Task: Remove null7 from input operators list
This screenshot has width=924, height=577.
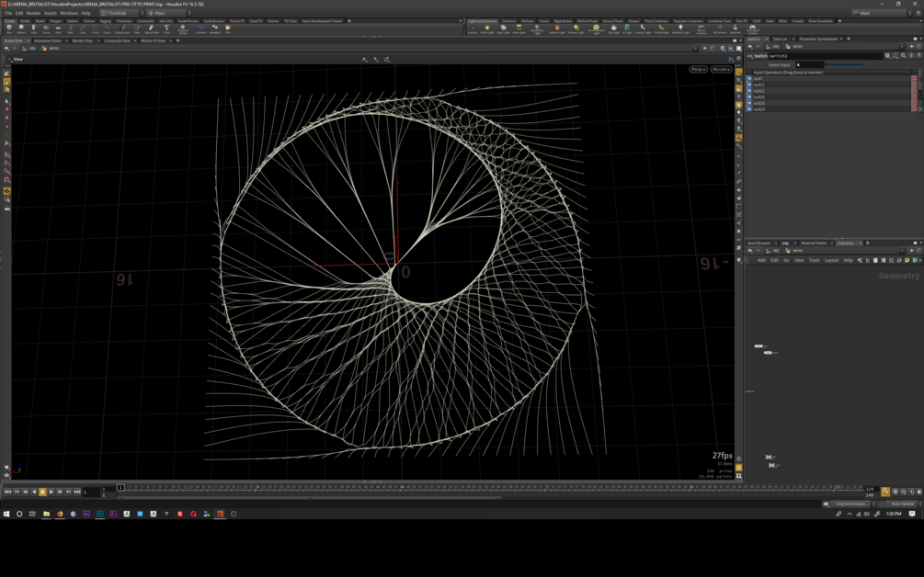Action: click(914, 79)
